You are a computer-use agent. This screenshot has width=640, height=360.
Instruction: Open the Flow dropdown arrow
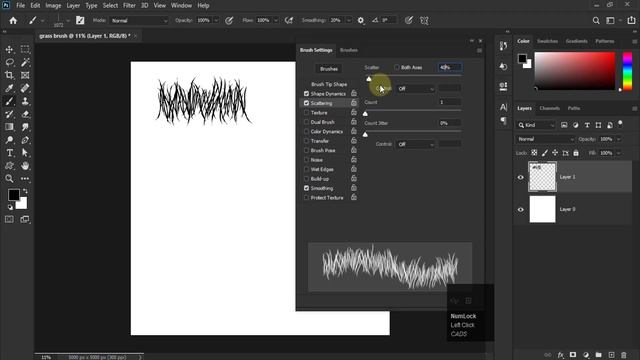click(276, 20)
